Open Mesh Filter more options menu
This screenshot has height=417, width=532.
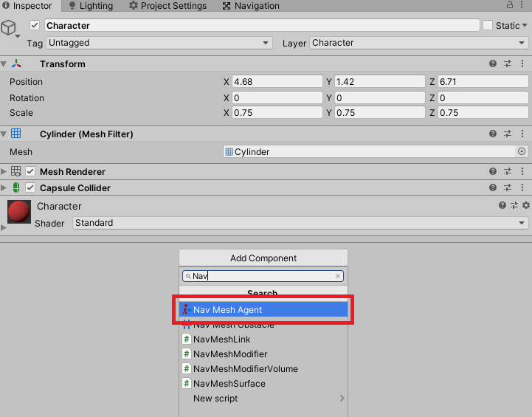click(x=522, y=134)
